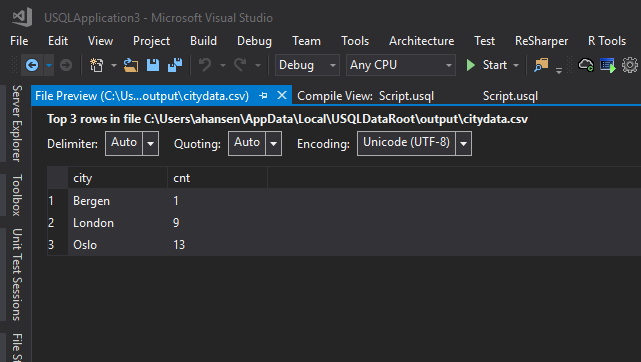Click the Visual Studio logo icon

tap(22, 17)
